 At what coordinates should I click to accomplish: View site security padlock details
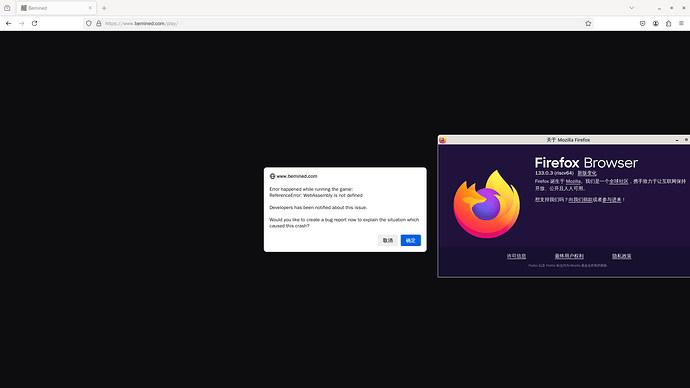click(x=99, y=23)
